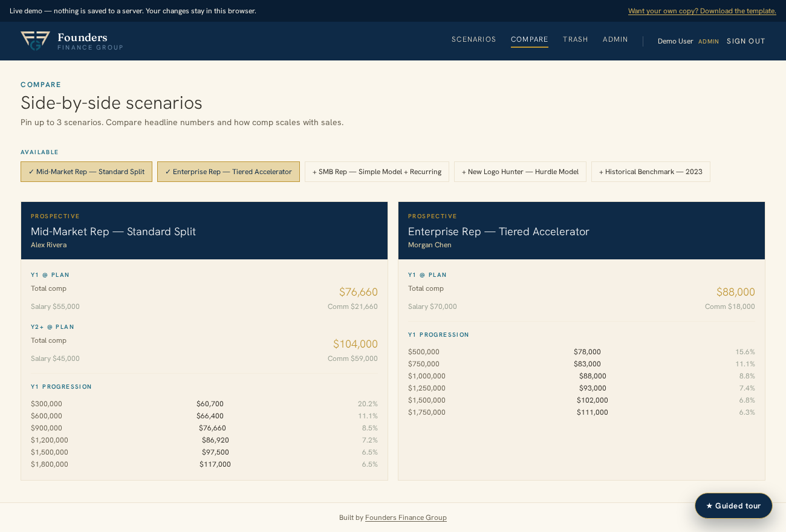786x532 pixels.
Task: Click the $93,000 comp value
Action: pyautogui.click(x=593, y=388)
